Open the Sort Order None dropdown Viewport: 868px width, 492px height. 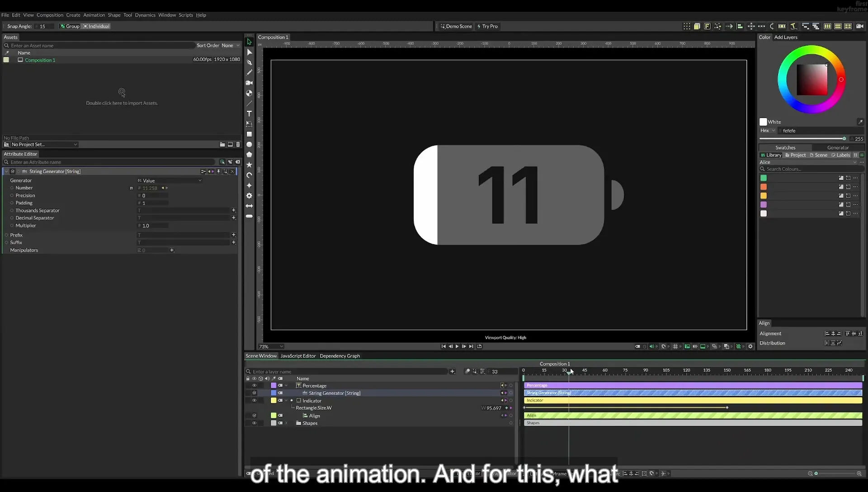pyautogui.click(x=231, y=45)
